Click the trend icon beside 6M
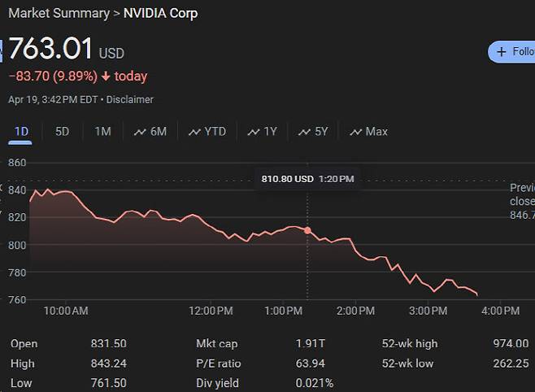This screenshot has width=535, height=392. coord(140,132)
